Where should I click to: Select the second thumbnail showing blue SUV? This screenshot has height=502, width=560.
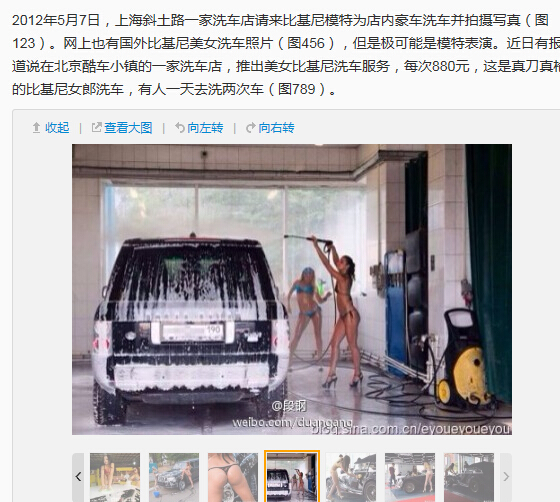click(174, 477)
